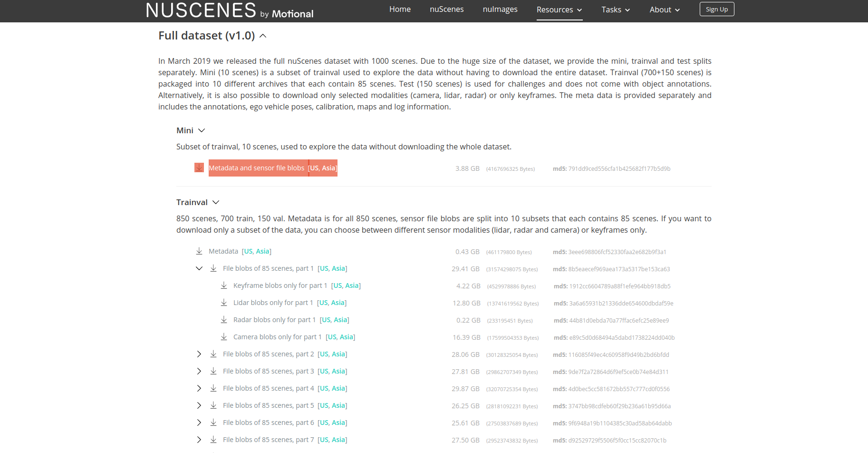This screenshot has width=868, height=453.
Task: Collapse the Mini section
Action: [x=202, y=130]
